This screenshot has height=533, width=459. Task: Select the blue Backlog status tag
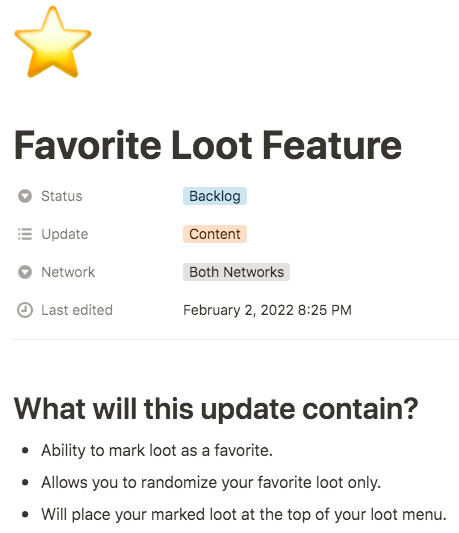(215, 196)
